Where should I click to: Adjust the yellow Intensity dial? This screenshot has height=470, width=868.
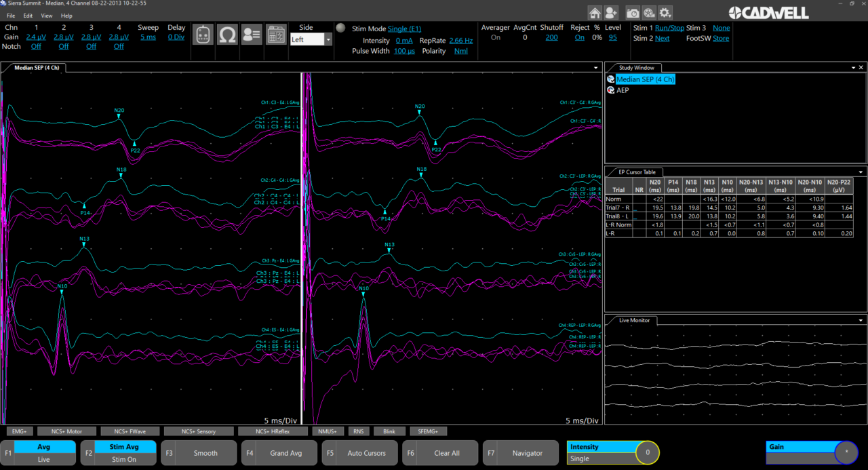pos(648,452)
